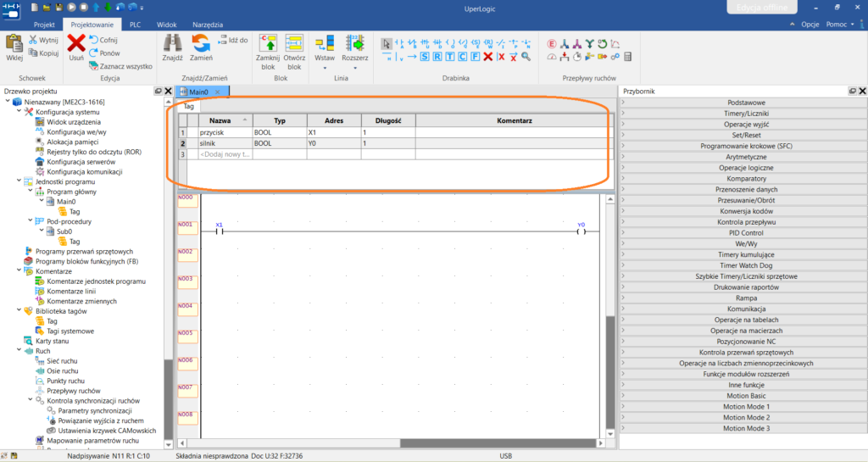Image resolution: width=868 pixels, height=462 pixels.
Task: Click the magnifier icon in Drabinka group
Action: 526,57
